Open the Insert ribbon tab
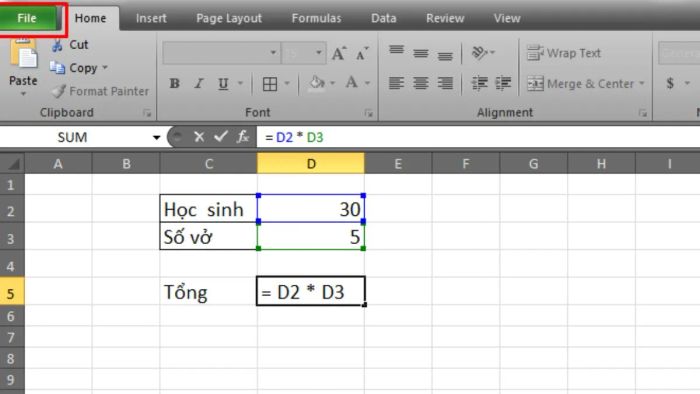The image size is (700, 394). click(151, 18)
